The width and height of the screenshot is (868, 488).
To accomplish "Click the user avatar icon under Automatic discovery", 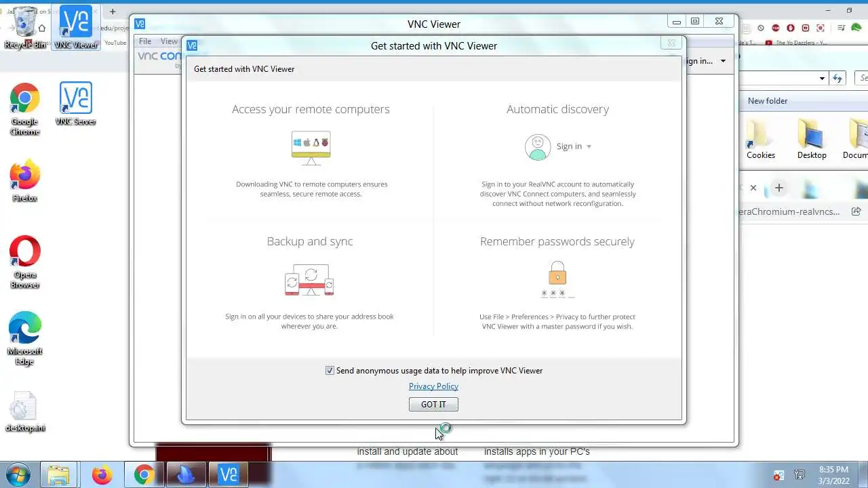I will pyautogui.click(x=538, y=147).
